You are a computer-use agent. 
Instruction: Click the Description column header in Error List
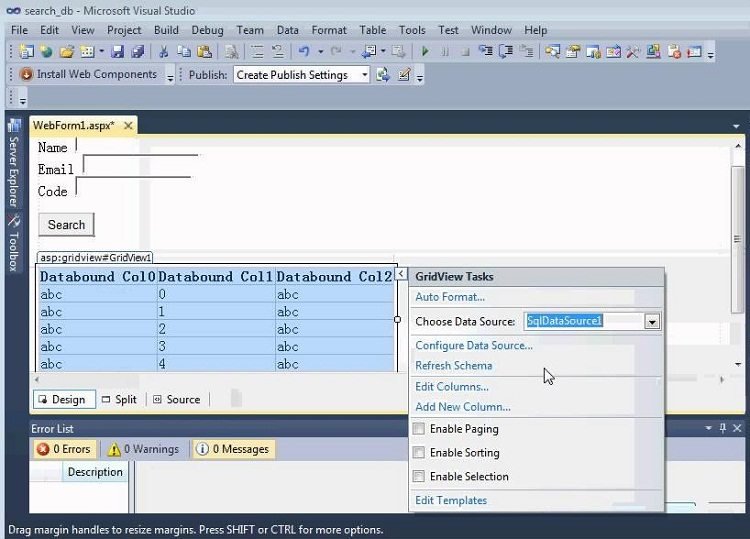click(x=95, y=472)
